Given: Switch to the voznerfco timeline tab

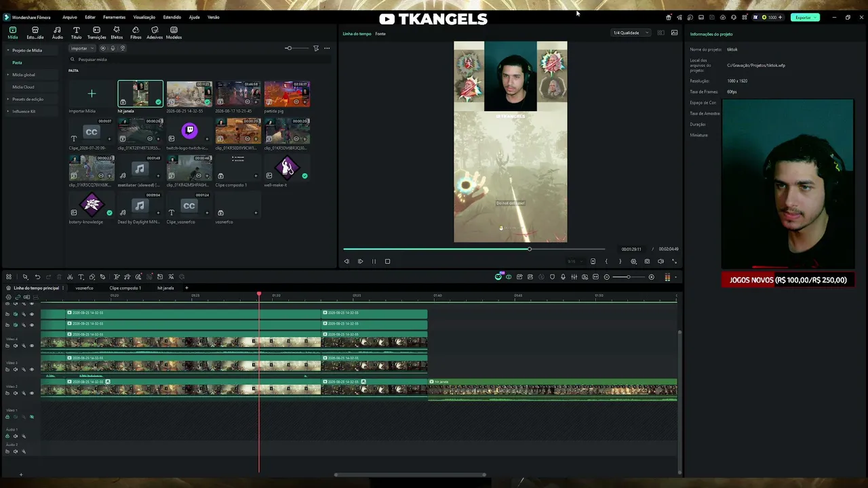Looking at the screenshot, I should (84, 288).
